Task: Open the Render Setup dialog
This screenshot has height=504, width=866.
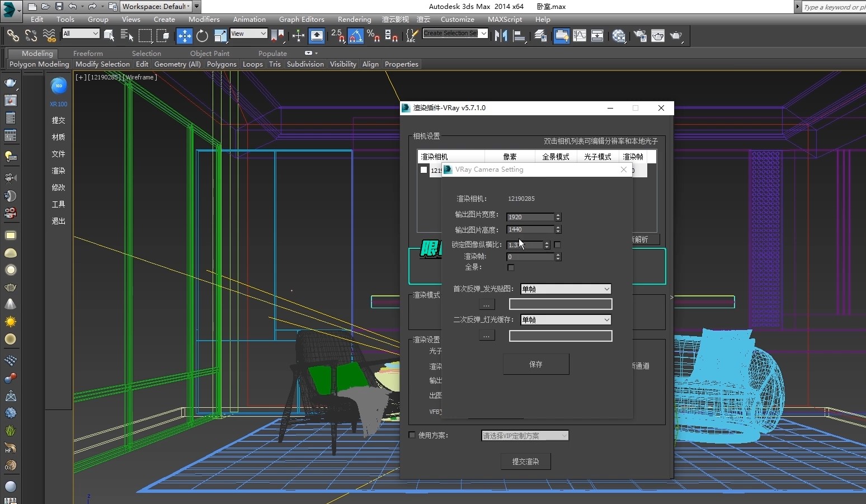Action: click(x=640, y=36)
